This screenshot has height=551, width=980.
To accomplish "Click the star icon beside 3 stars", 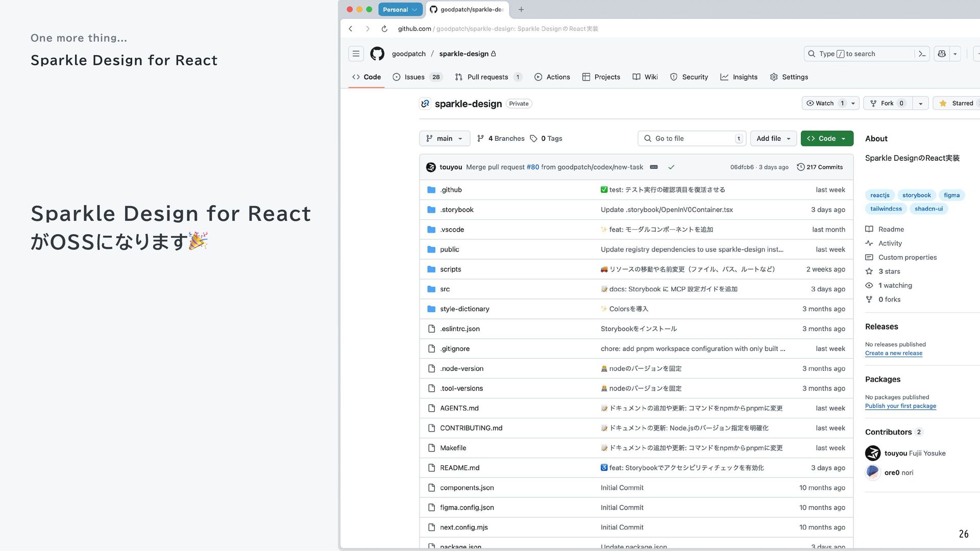I will click(x=869, y=271).
